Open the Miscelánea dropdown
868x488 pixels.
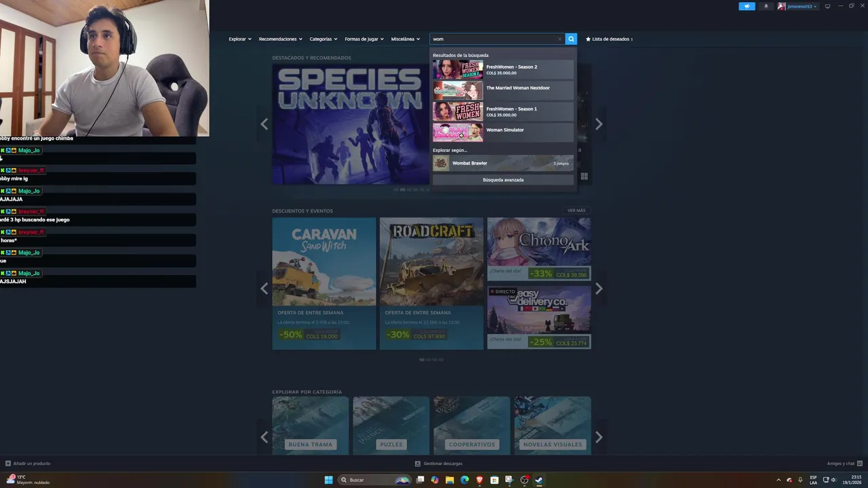[x=406, y=39]
